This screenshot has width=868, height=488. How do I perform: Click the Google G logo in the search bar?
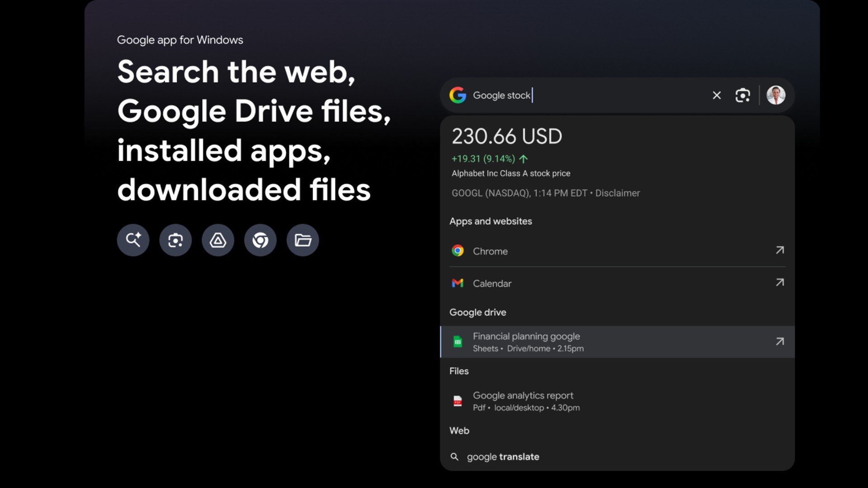(x=458, y=95)
